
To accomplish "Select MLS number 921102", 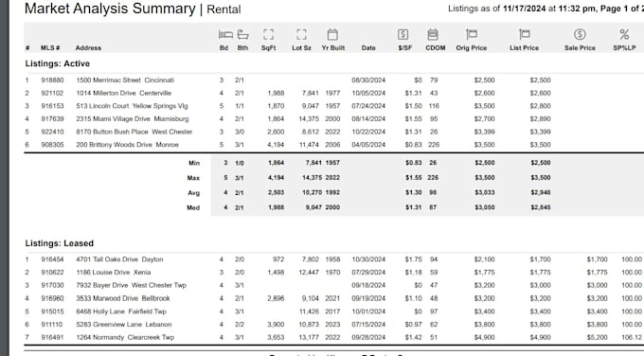I will [x=53, y=93].
